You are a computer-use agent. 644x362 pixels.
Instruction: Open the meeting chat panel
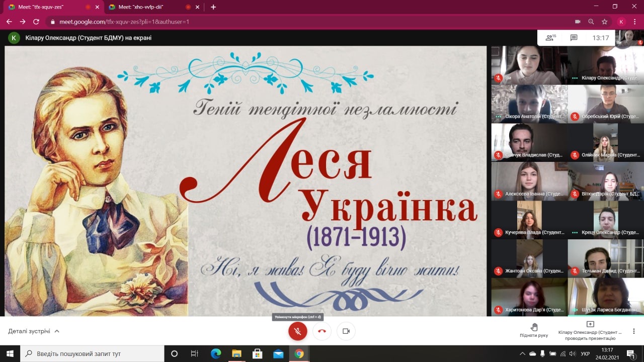pos(574,38)
